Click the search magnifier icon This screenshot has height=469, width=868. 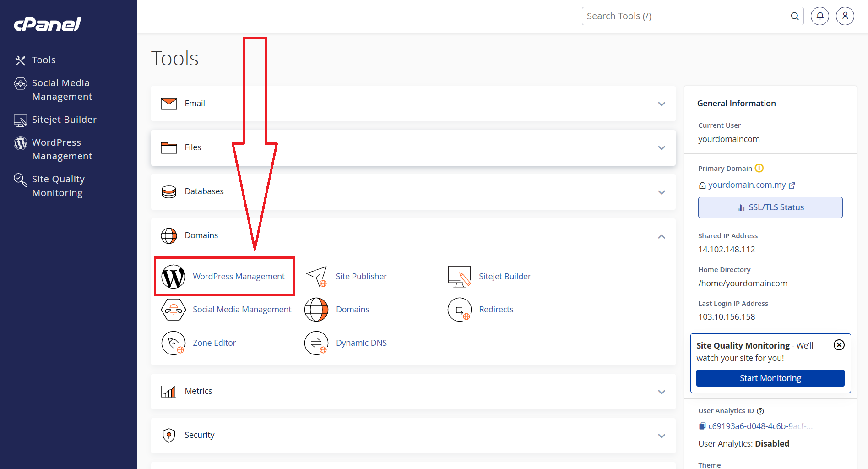point(795,16)
